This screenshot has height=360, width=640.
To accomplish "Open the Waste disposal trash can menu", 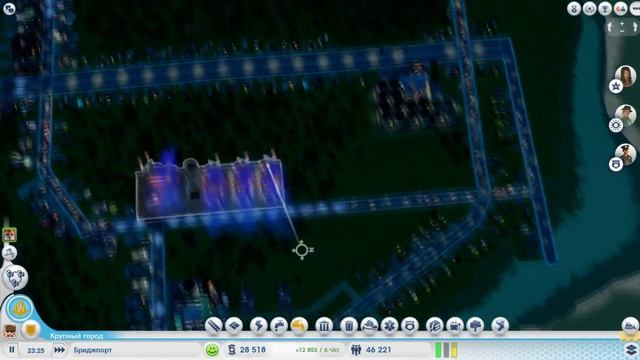I will (x=349, y=326).
